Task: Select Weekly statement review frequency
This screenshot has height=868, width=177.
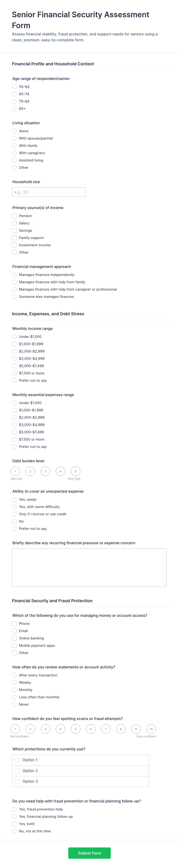Action: click(14, 682)
